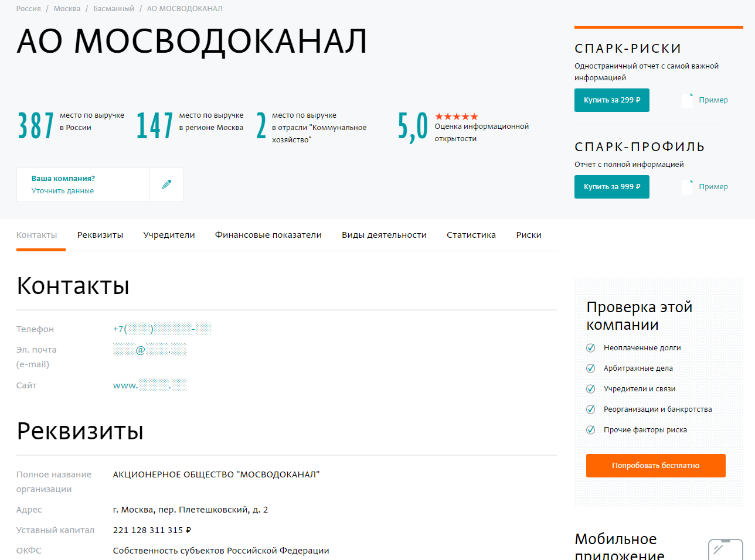Open the Риски tab
This screenshot has height=560, width=755.
point(528,235)
